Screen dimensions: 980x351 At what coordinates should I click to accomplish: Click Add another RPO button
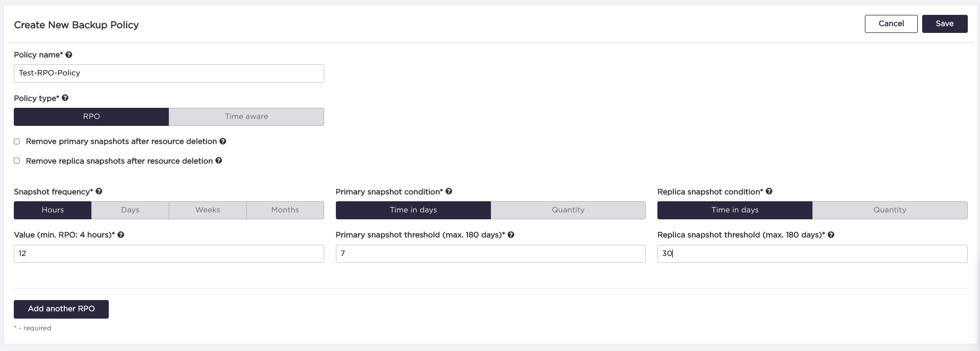pyautogui.click(x=61, y=309)
